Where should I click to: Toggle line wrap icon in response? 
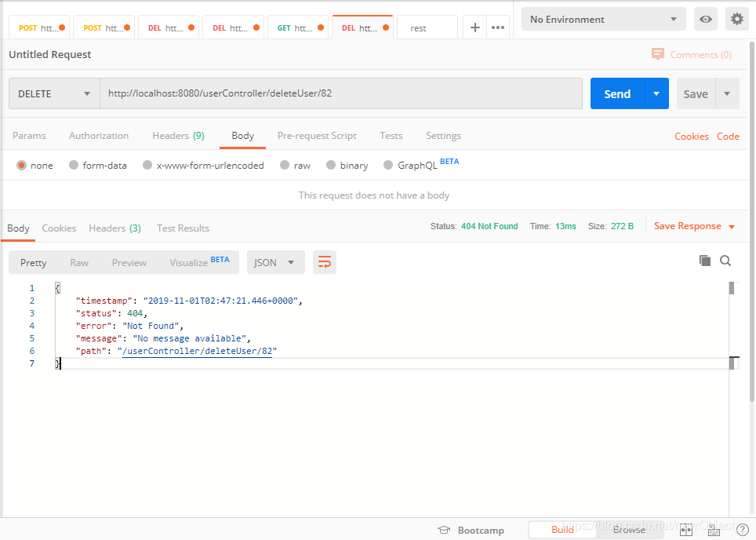point(325,262)
